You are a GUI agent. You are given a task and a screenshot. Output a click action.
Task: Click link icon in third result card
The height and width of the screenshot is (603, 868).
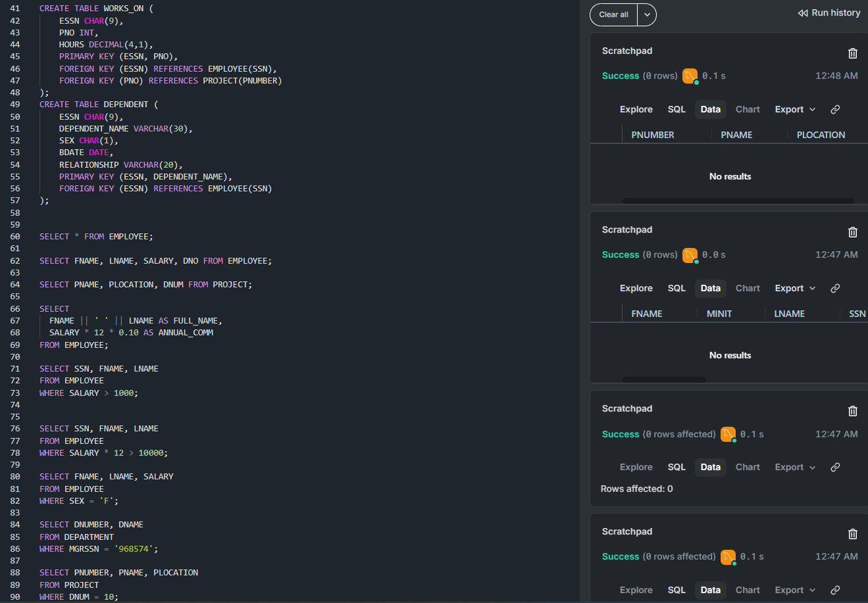(835, 468)
